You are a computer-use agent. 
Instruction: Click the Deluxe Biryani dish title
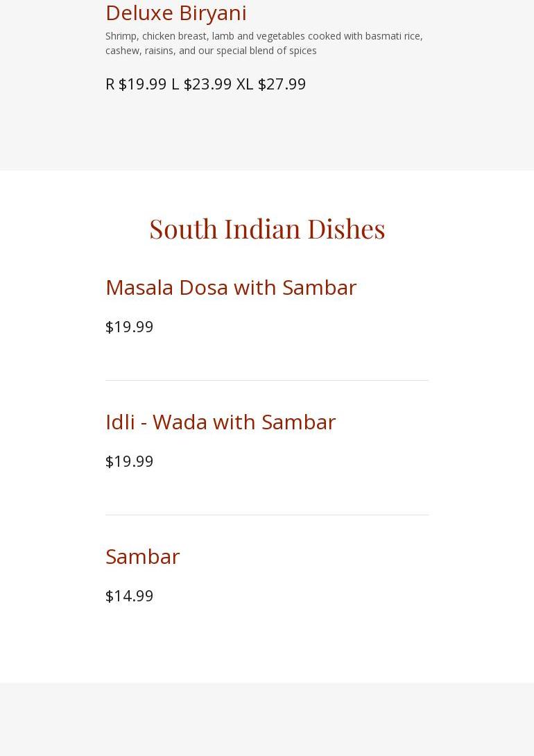(175, 12)
